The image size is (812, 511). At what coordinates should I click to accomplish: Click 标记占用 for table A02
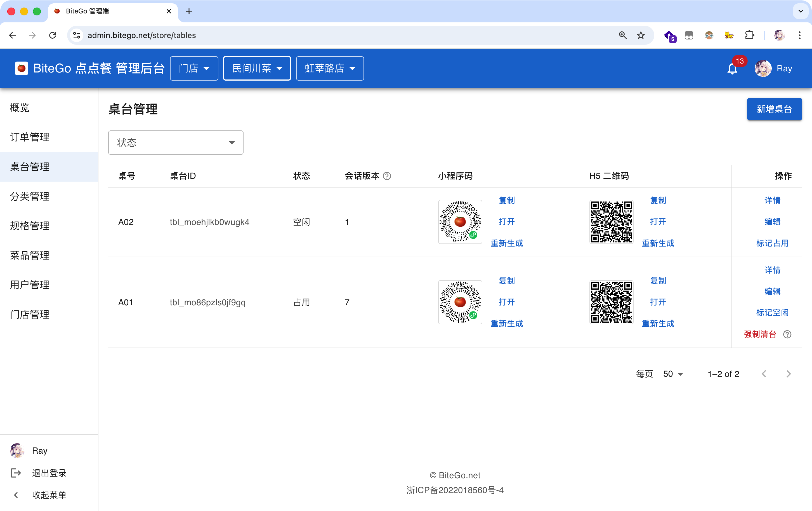[772, 243]
